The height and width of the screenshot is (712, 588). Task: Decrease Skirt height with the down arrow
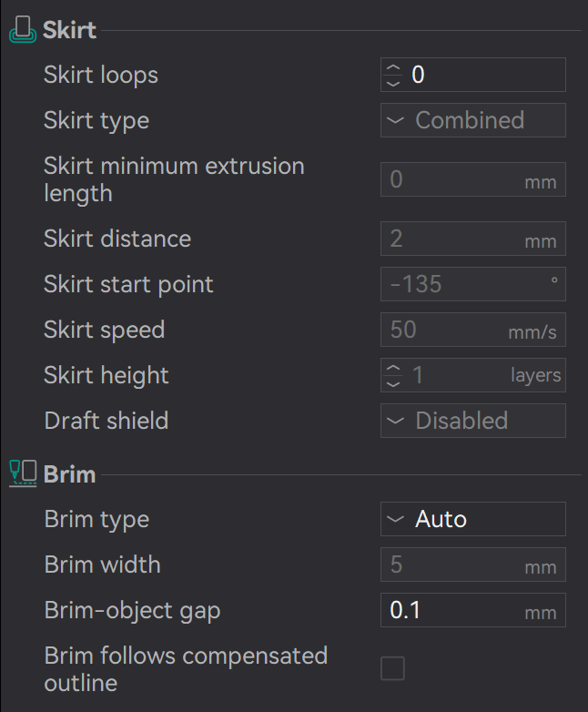(x=393, y=382)
